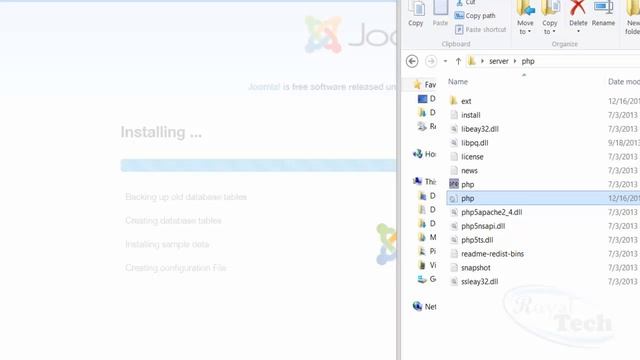Viewport: 640px width, 360px height.
Task: Expand chevron before 'server' in address bar
Action: click(x=482, y=61)
